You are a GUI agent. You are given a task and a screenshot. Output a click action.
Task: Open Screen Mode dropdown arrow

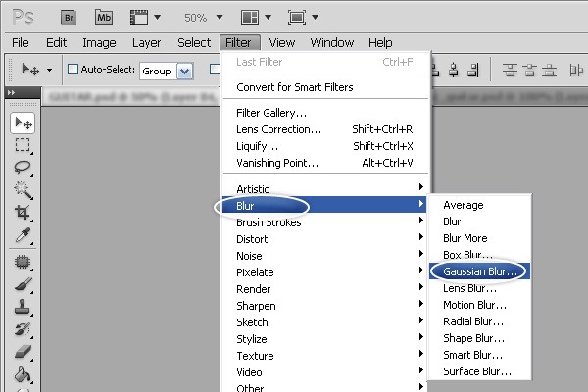coord(315,17)
